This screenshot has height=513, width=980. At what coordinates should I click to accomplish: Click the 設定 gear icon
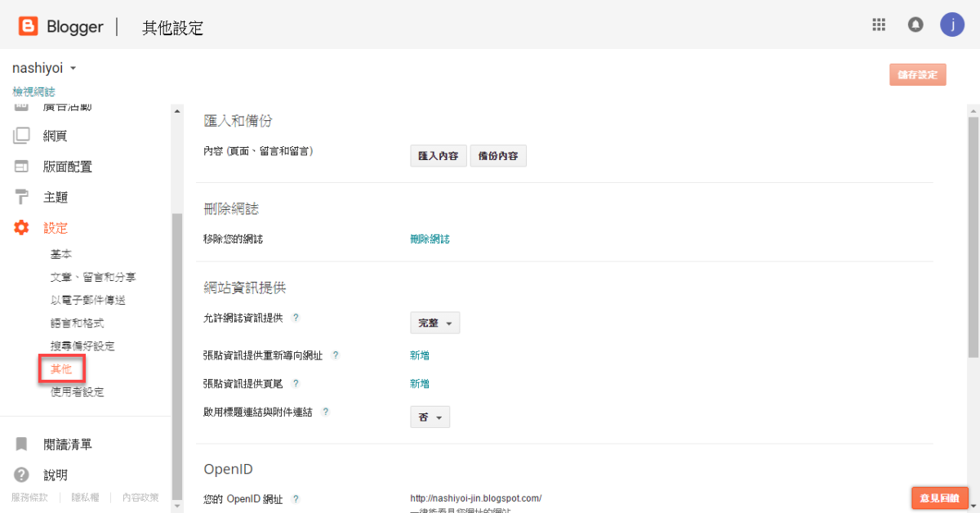[x=22, y=228]
